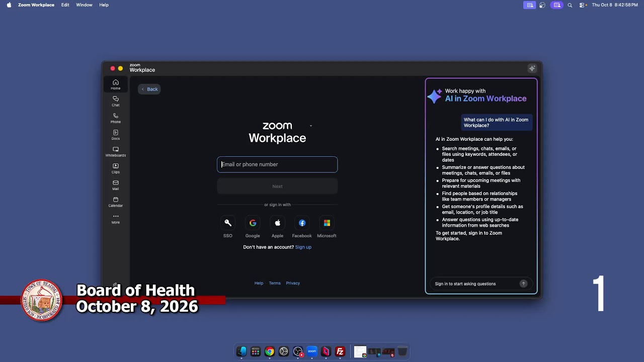
Task: Sign in with Microsoft
Action: coord(327,223)
